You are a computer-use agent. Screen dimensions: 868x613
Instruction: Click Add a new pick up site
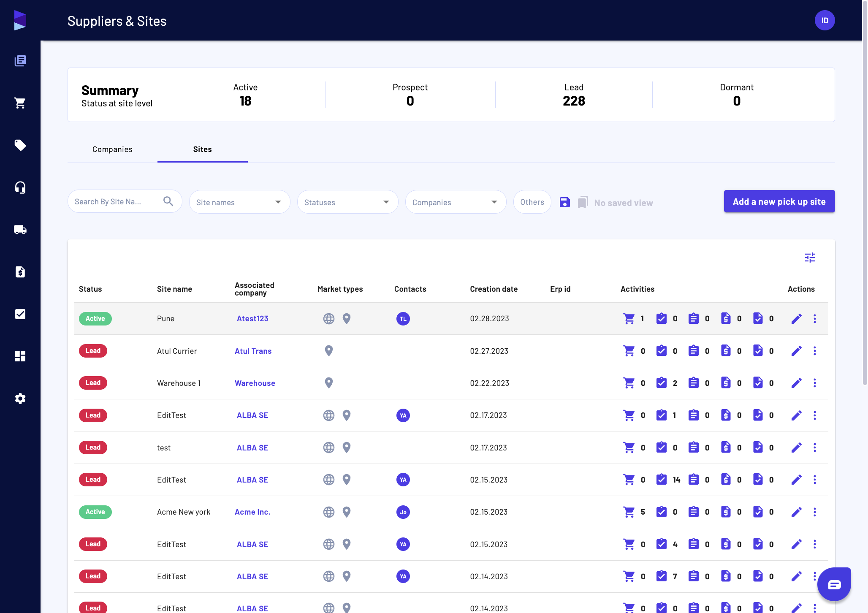(x=779, y=201)
